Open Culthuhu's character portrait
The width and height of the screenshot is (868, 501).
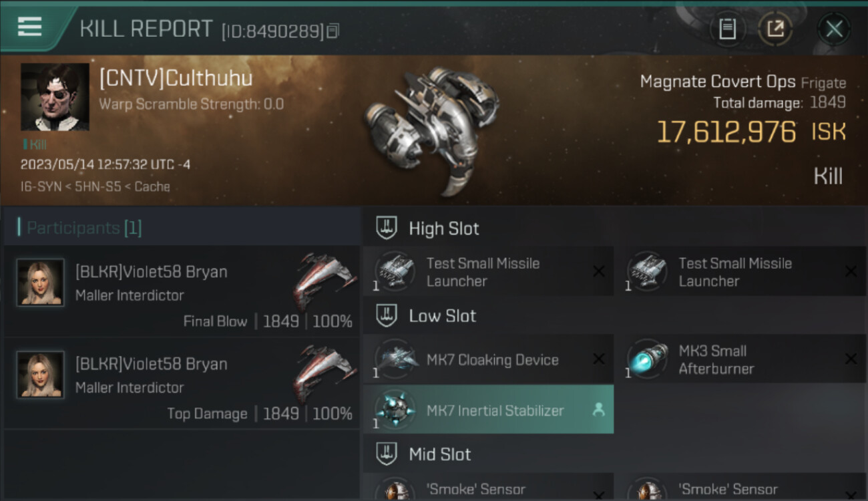[x=55, y=97]
